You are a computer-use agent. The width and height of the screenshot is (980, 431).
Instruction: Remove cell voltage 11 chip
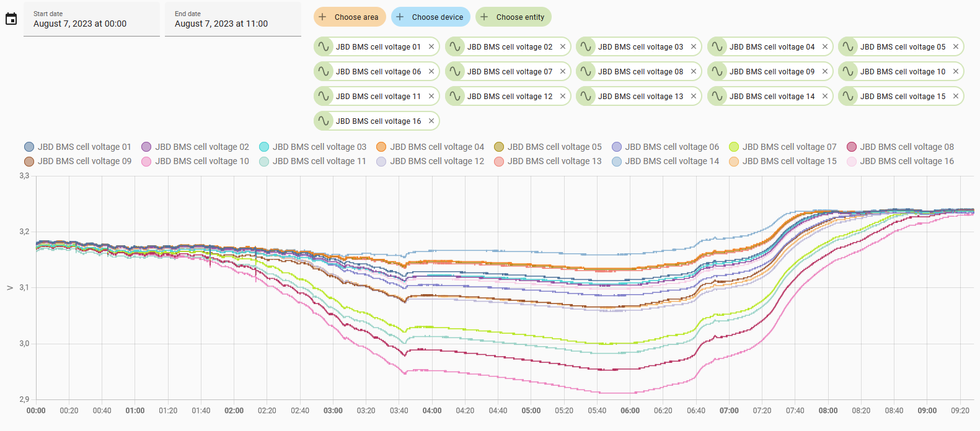(431, 96)
